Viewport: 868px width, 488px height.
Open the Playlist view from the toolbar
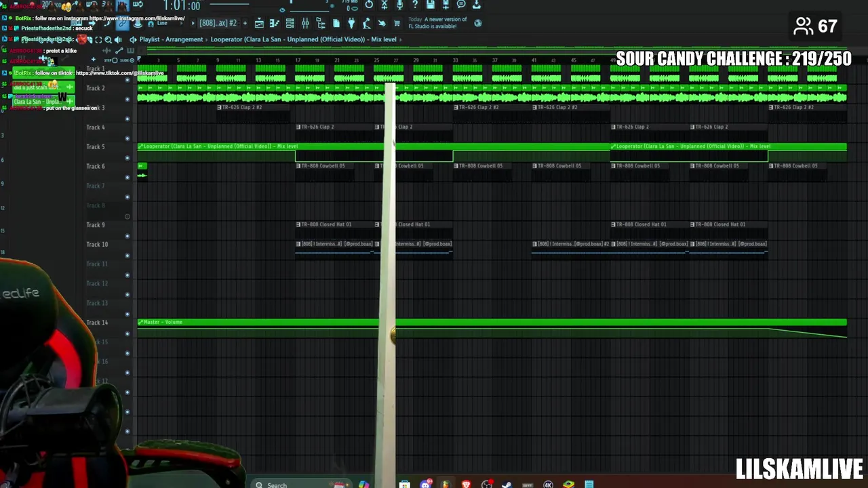(x=259, y=24)
